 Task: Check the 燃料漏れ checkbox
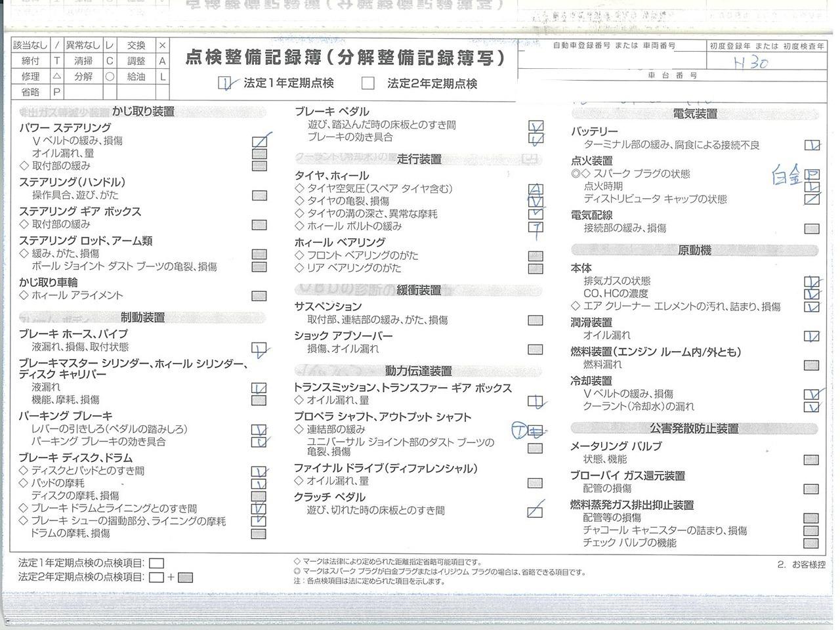tap(812, 365)
